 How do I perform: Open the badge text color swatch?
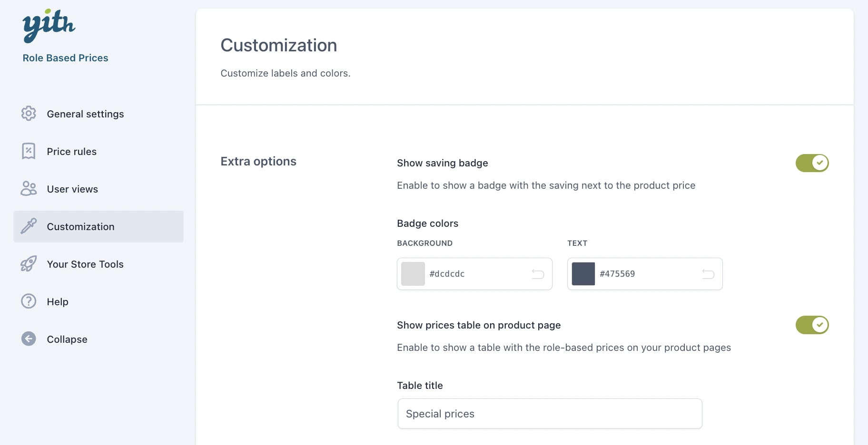(583, 274)
